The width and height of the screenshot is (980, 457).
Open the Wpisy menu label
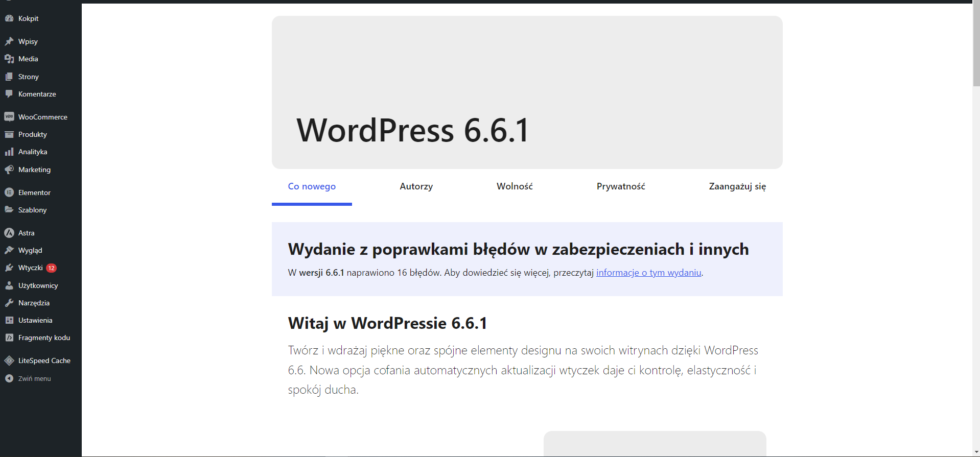28,41
